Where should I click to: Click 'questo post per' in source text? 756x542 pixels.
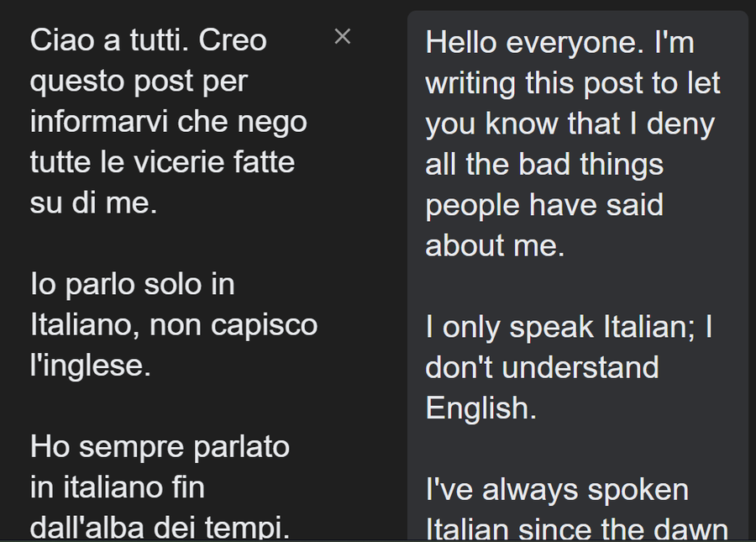pyautogui.click(x=139, y=82)
